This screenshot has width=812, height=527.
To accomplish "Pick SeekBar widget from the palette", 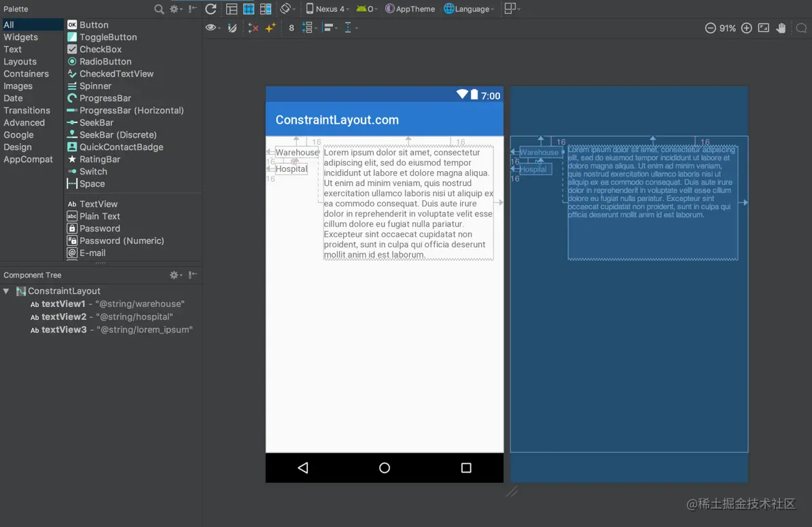I will pyautogui.click(x=96, y=123).
